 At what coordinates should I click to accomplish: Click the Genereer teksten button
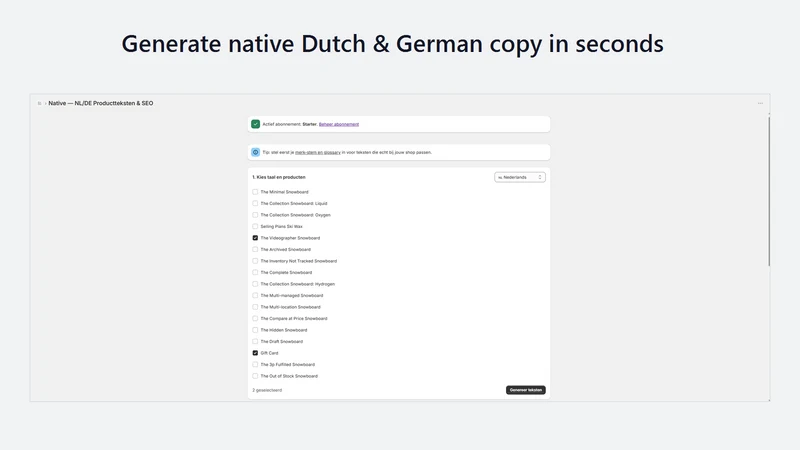tap(526, 390)
